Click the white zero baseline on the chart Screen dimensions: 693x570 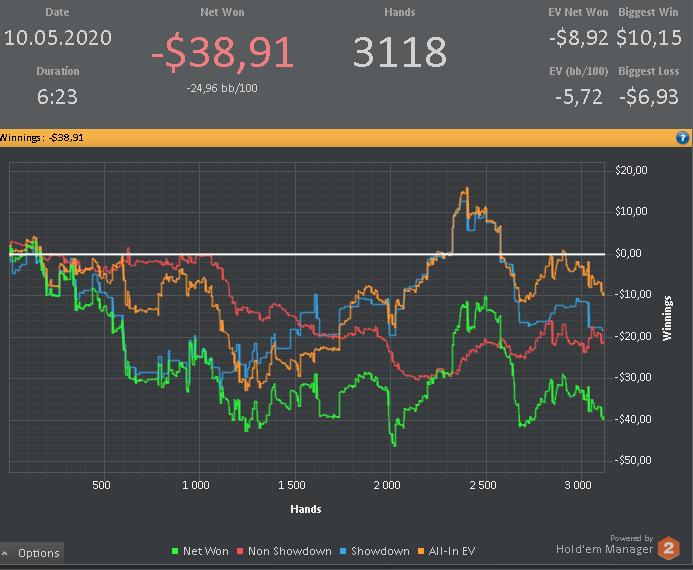(307, 254)
